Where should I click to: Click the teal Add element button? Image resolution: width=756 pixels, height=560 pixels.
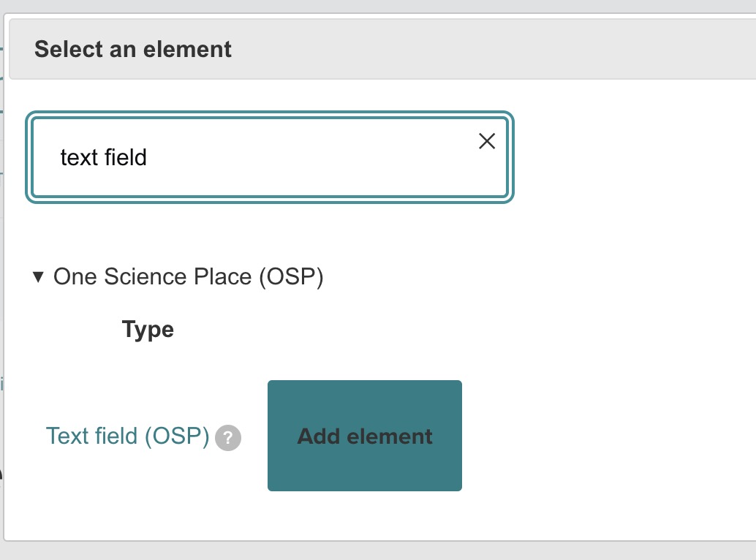click(364, 436)
